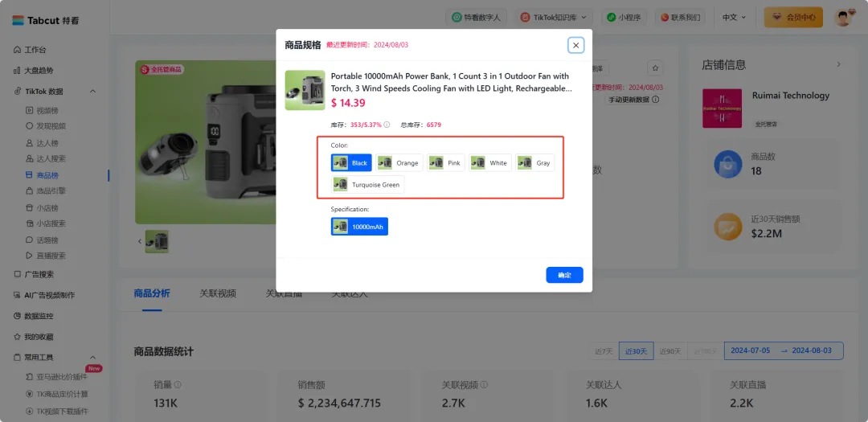Open 特看数字人 in the top bar

click(x=476, y=18)
